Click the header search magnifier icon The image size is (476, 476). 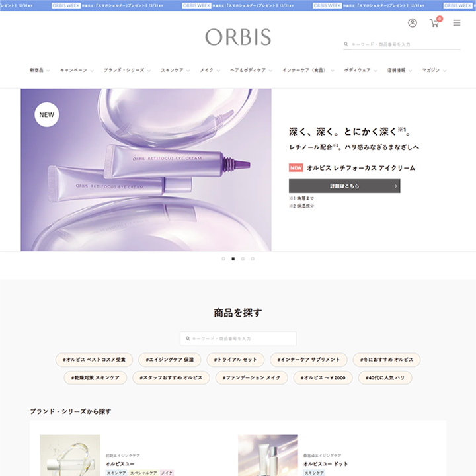pyautogui.click(x=346, y=44)
